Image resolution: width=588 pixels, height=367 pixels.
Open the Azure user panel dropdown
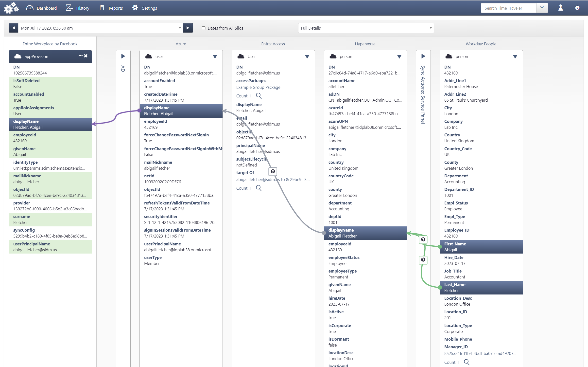point(215,56)
